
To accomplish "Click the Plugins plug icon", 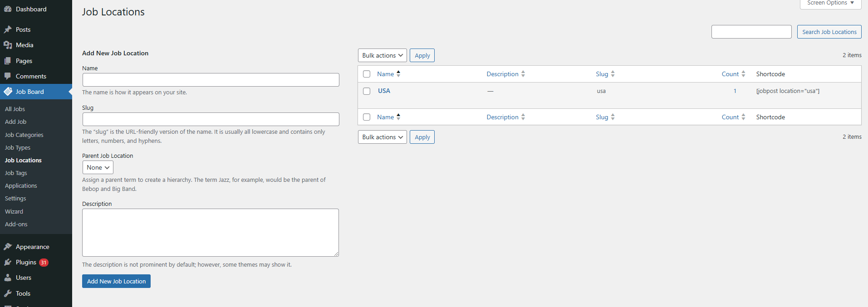I will click(8, 262).
